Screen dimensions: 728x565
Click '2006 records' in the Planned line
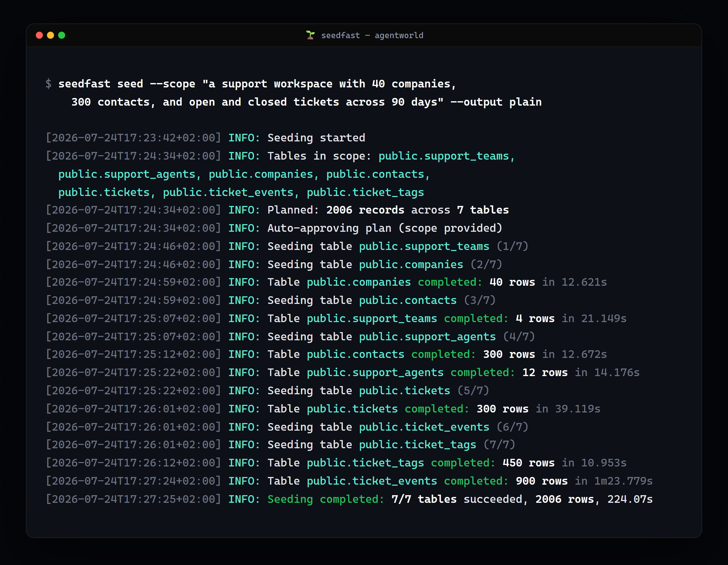click(365, 210)
